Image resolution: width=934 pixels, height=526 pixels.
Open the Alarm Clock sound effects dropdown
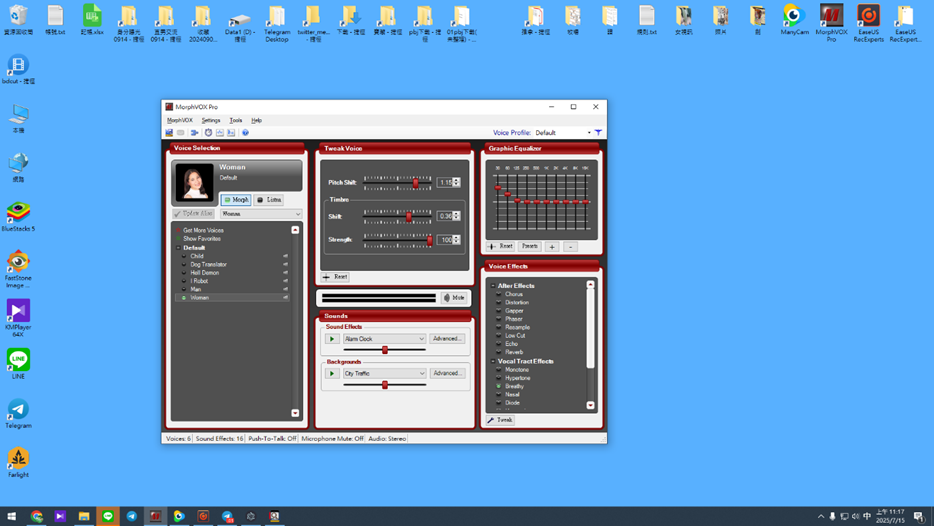[384, 339]
